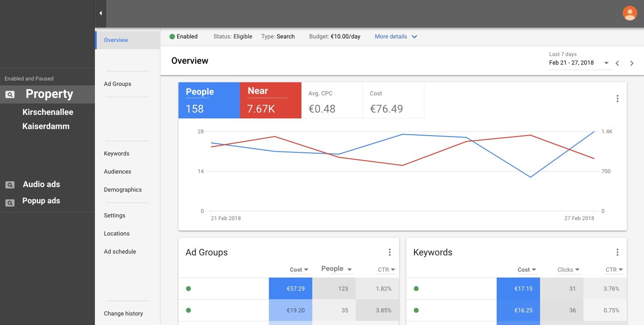This screenshot has width=644, height=325.
Task: Click the Audio ads campaign search icon
Action: [x=10, y=185]
